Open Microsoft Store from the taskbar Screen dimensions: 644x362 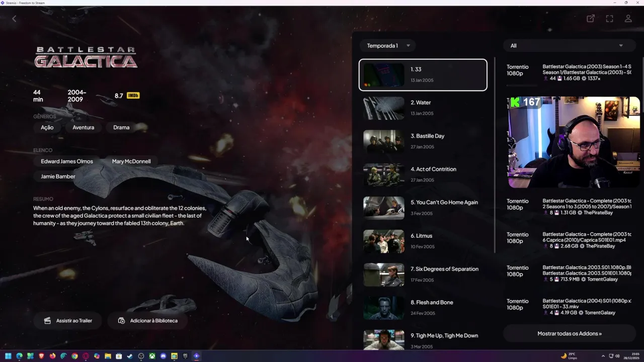pyautogui.click(x=119, y=356)
